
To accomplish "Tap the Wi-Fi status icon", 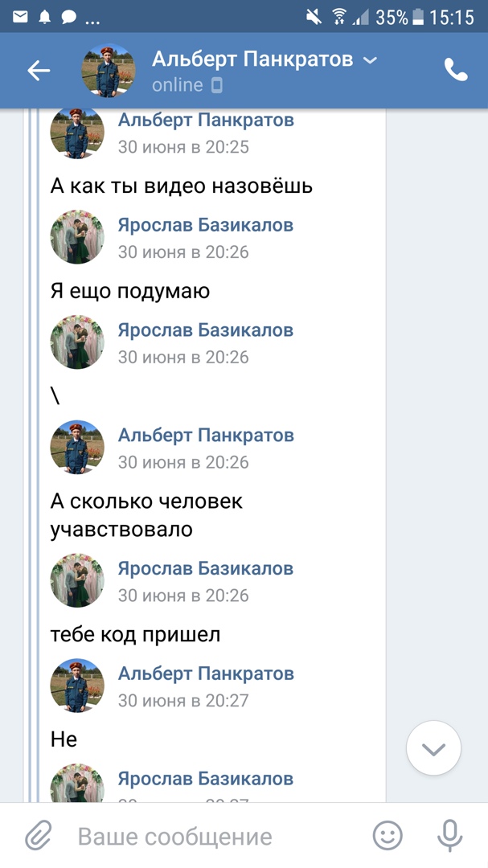I will [338, 16].
